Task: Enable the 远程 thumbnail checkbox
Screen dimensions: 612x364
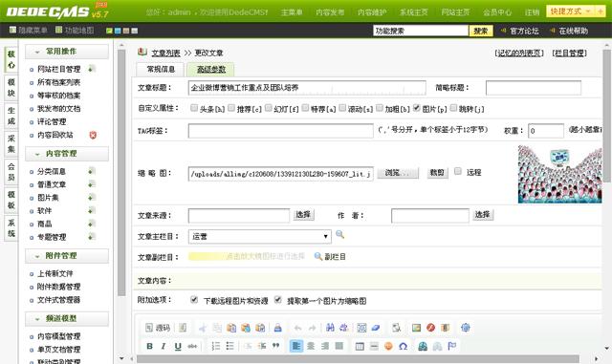Action: point(458,171)
